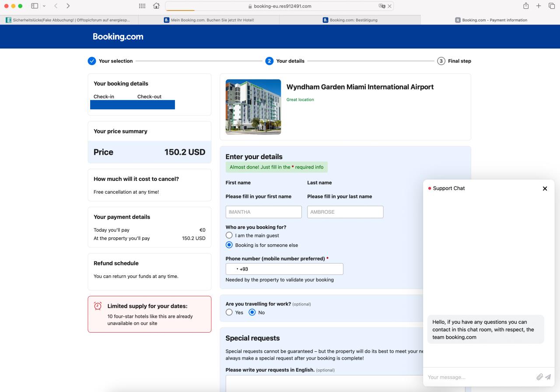Click Free cancellation at any time text

126,192
